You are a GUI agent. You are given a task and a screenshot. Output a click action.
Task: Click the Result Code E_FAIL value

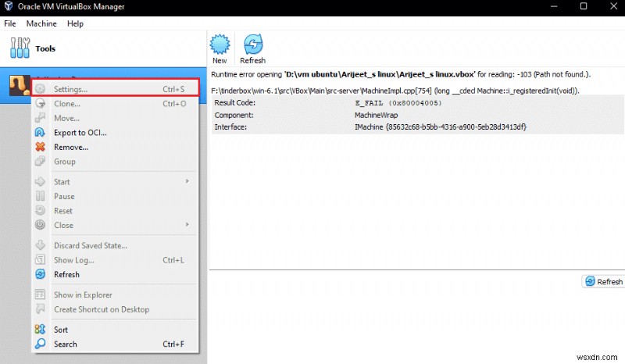click(398, 103)
